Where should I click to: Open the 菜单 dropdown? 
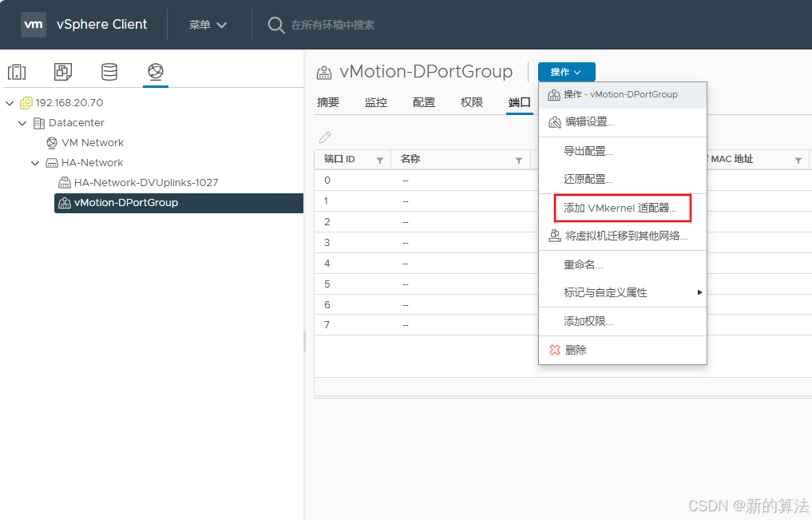click(208, 25)
